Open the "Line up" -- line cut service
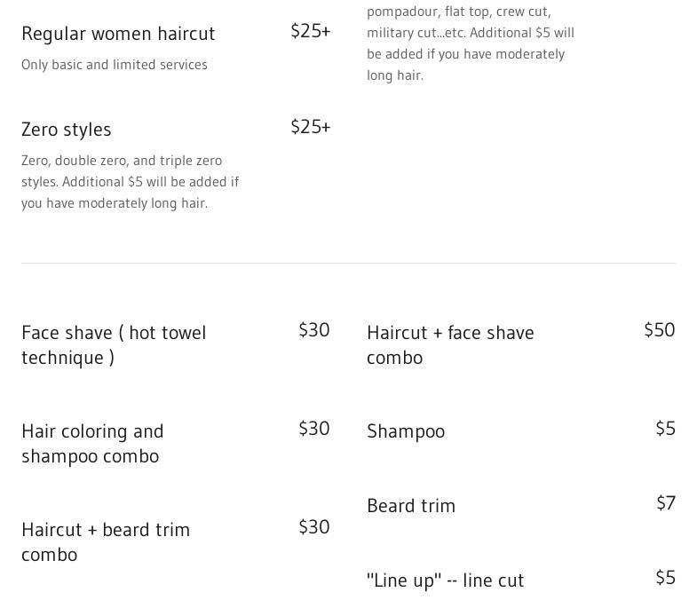697x616 pixels. (446, 580)
